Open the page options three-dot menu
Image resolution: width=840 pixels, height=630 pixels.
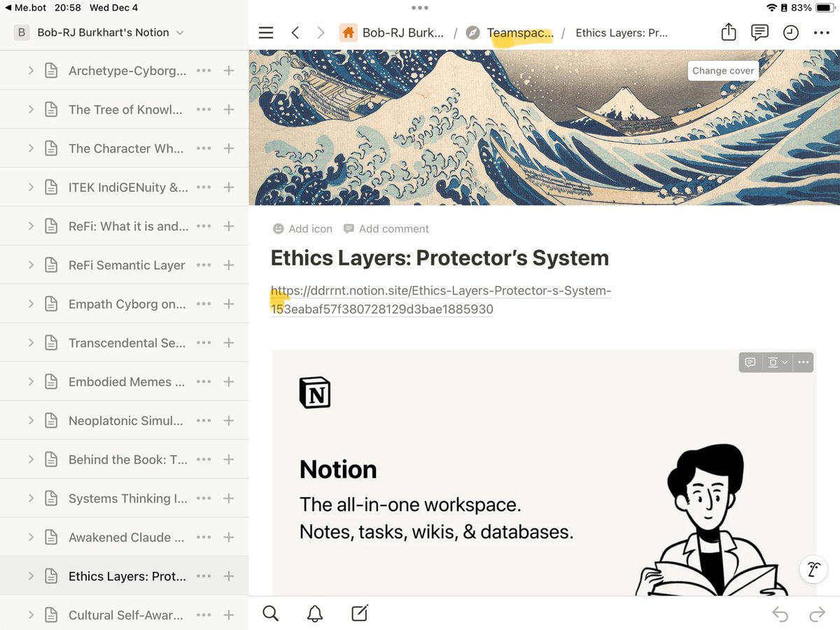[822, 33]
